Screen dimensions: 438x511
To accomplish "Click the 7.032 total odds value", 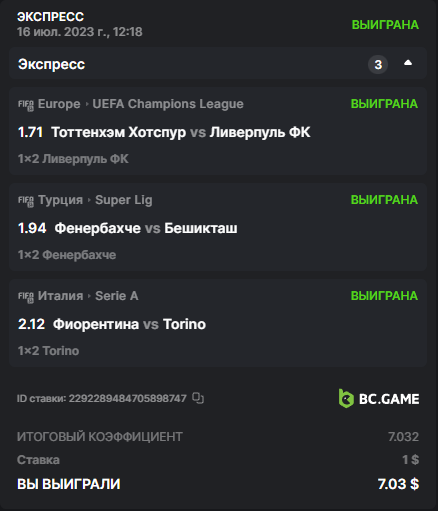I will [x=403, y=437].
